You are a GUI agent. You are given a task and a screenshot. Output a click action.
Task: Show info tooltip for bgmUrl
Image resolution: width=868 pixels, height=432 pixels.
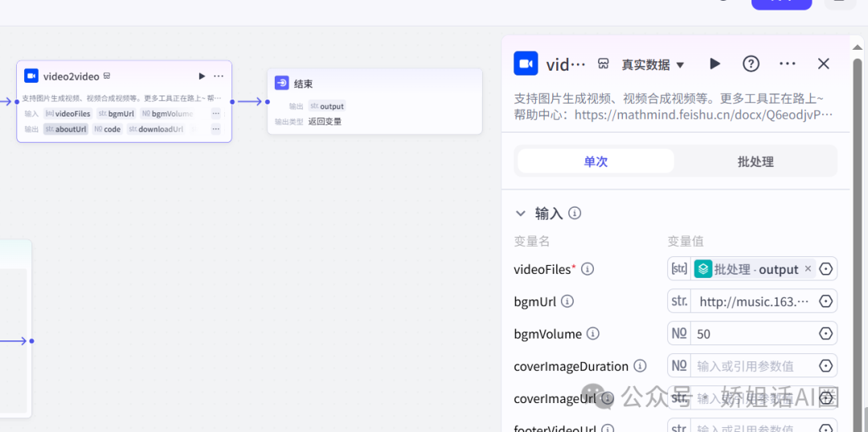point(567,301)
